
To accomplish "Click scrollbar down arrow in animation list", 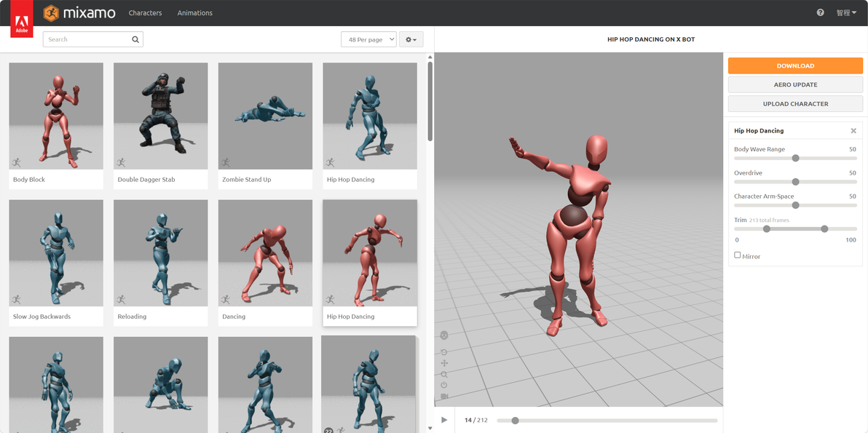I will [x=430, y=429].
